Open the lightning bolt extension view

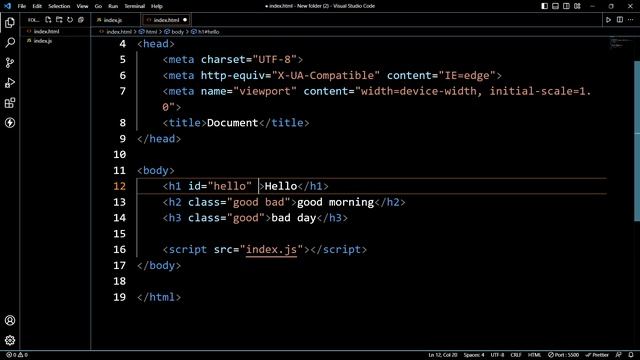point(10,122)
